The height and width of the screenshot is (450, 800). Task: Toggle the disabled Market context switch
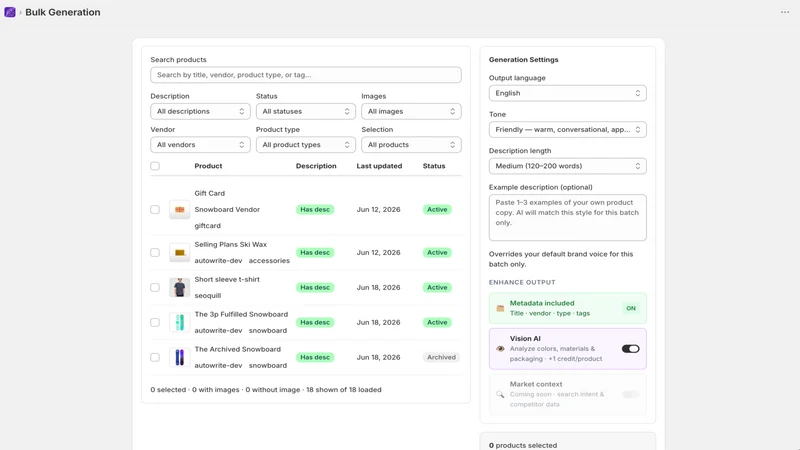[631, 394]
